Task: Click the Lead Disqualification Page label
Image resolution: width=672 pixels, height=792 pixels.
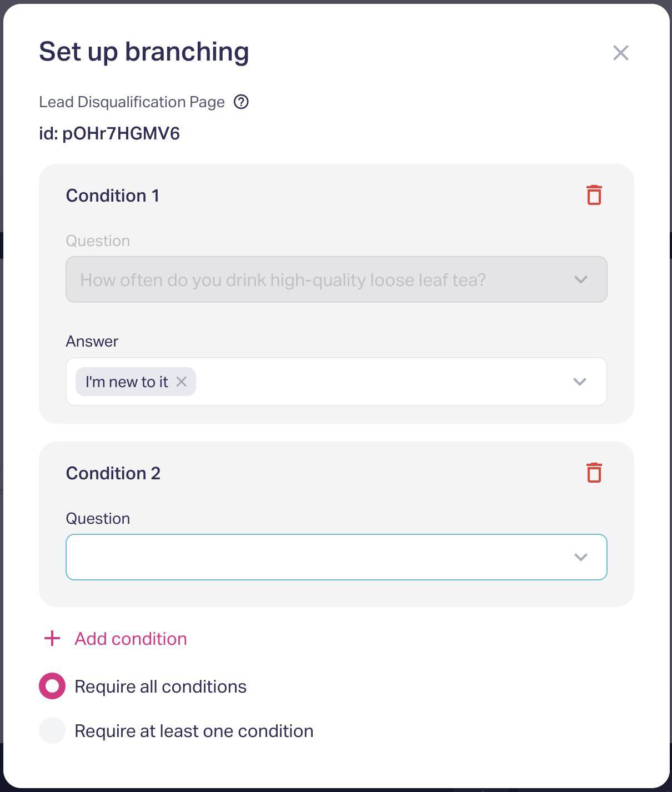Action: coord(132,102)
